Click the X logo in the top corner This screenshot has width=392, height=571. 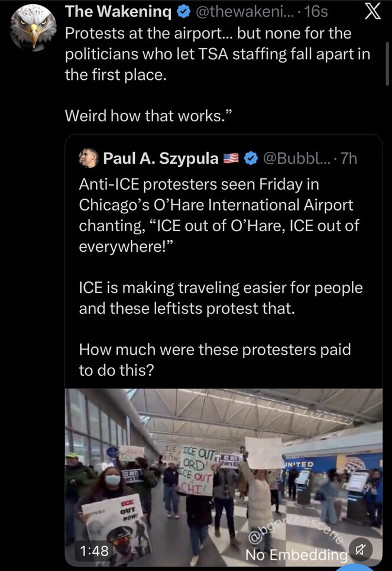[x=371, y=13]
